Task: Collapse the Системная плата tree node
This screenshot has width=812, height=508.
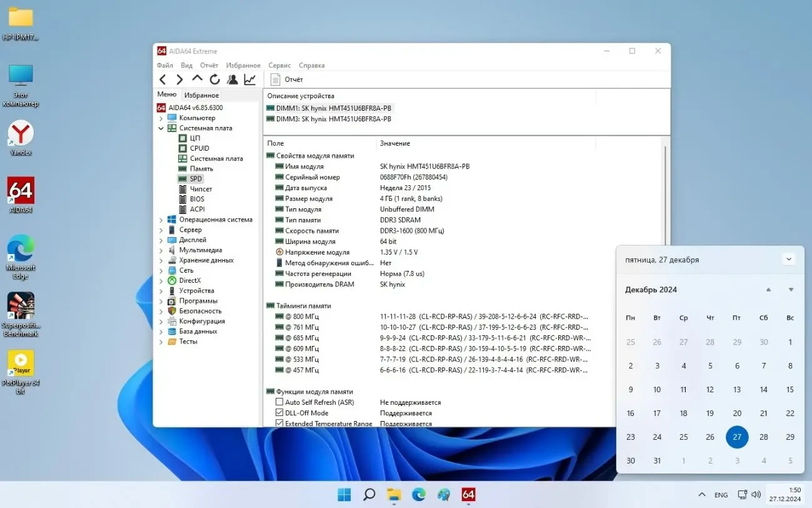Action: tap(162, 128)
